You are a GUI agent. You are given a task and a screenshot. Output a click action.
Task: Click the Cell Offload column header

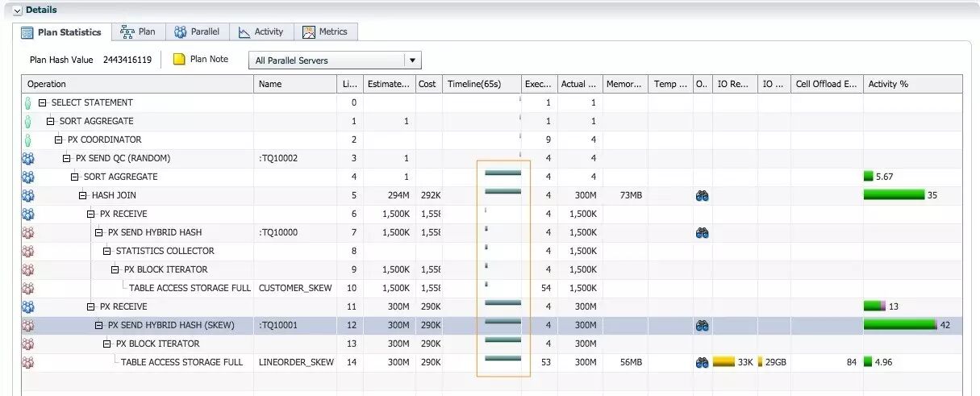tap(827, 84)
